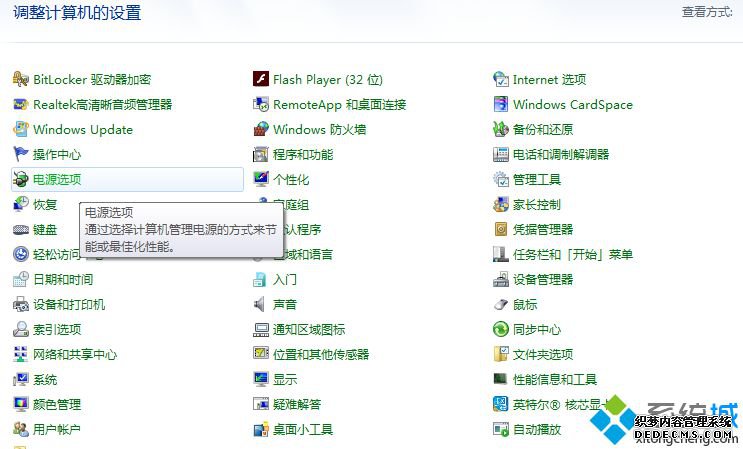This screenshot has width=743, height=449.
Task: Click the 恢复 icon
Action: pos(21,205)
